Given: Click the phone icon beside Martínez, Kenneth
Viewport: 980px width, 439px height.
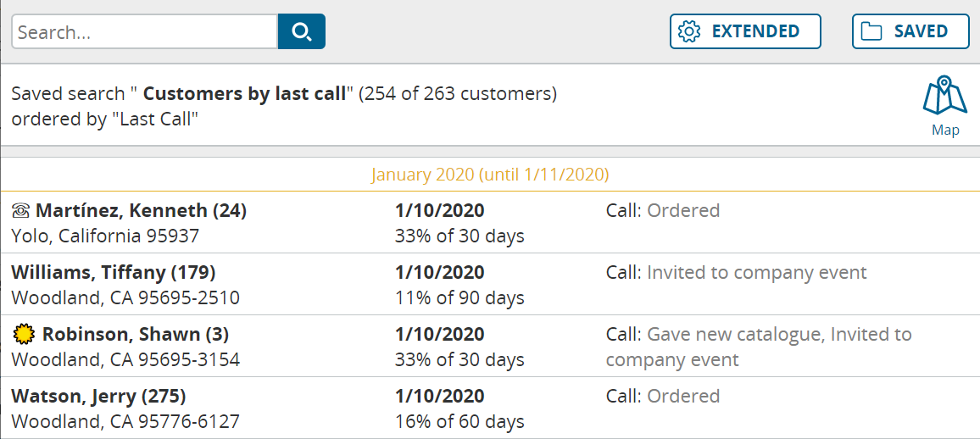Looking at the screenshot, I should [21, 211].
